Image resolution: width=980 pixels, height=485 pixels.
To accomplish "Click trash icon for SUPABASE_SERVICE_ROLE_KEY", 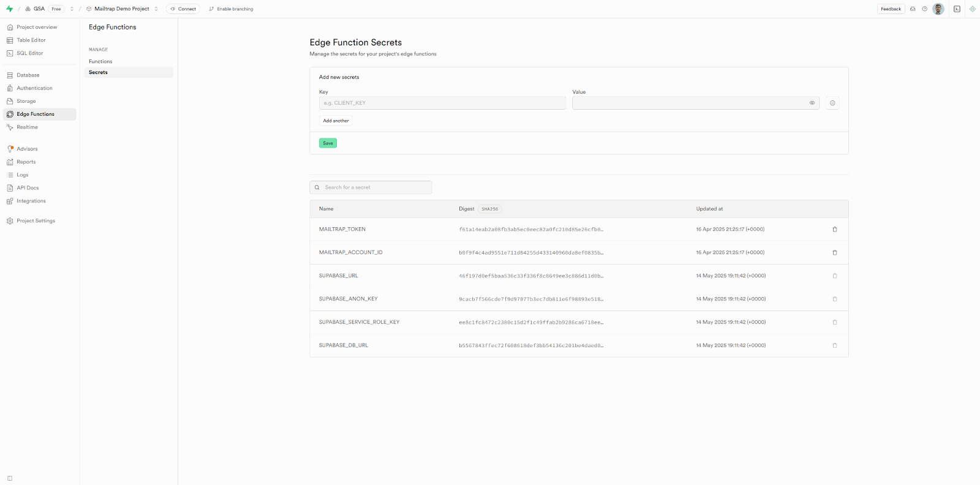I will [835, 322].
